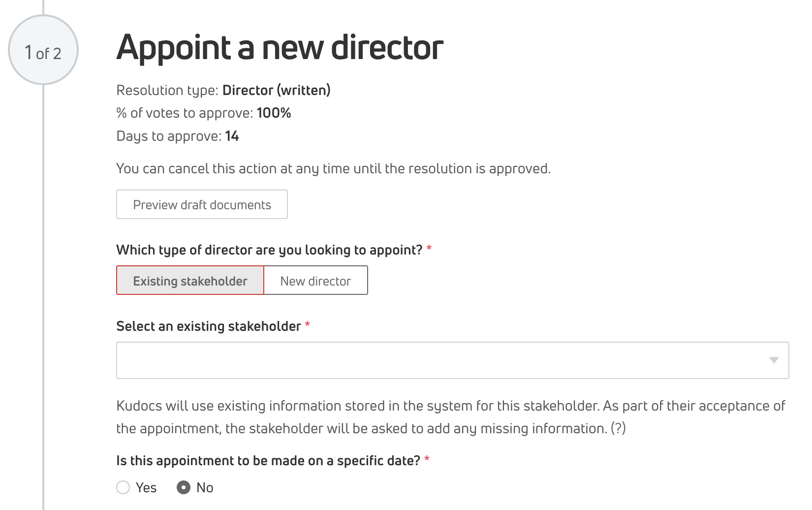
Task: Switch to the "New director" option
Action: point(315,281)
